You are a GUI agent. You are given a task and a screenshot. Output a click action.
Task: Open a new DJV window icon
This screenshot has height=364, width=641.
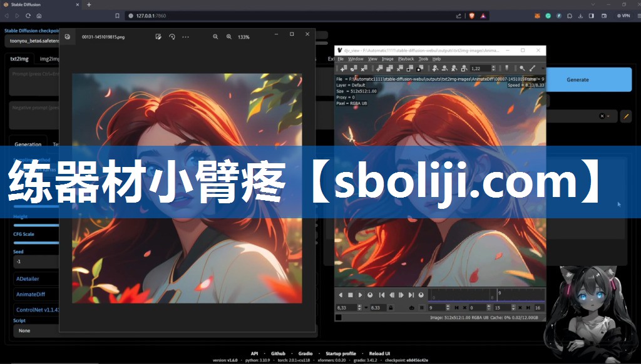point(380,68)
